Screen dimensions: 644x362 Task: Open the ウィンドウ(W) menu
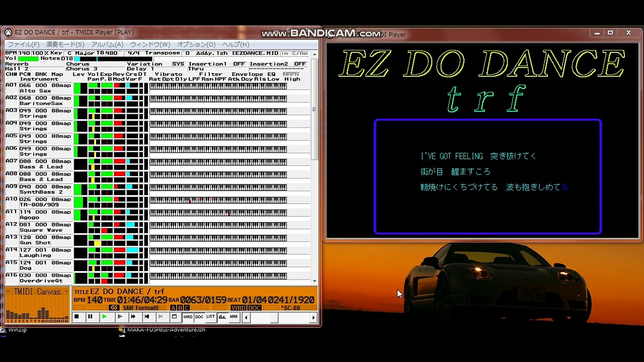click(x=150, y=45)
